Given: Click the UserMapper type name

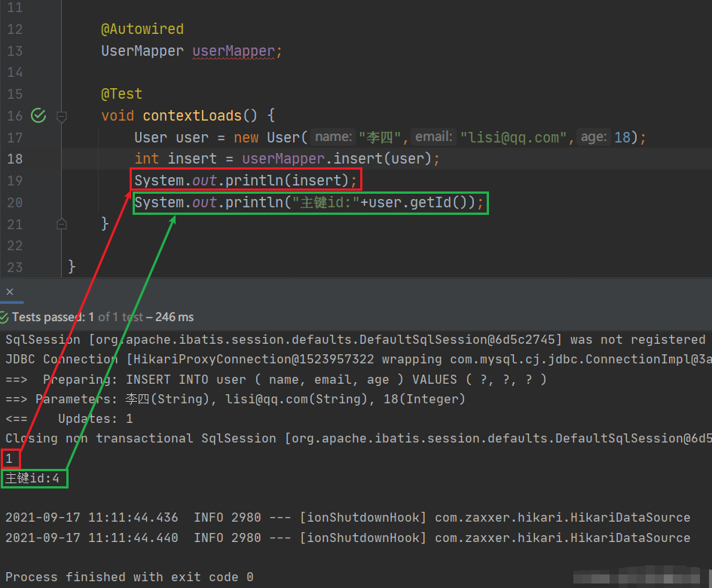Looking at the screenshot, I should (x=142, y=51).
